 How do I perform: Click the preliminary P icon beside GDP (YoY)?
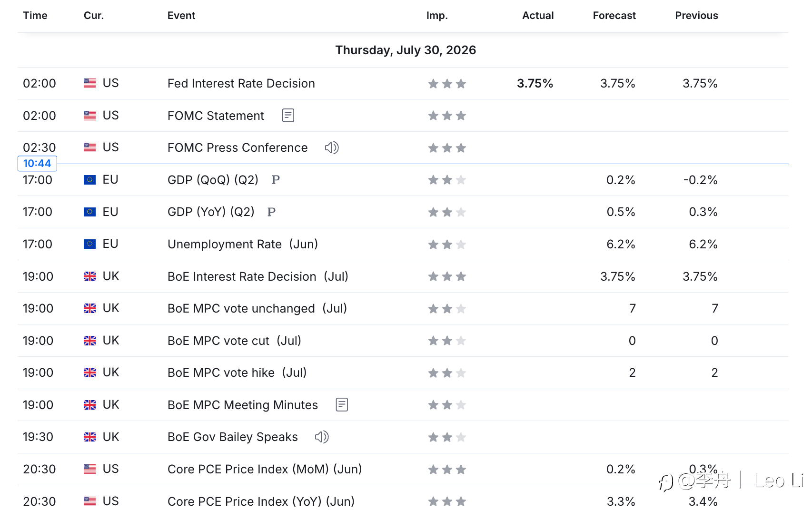[x=271, y=212]
